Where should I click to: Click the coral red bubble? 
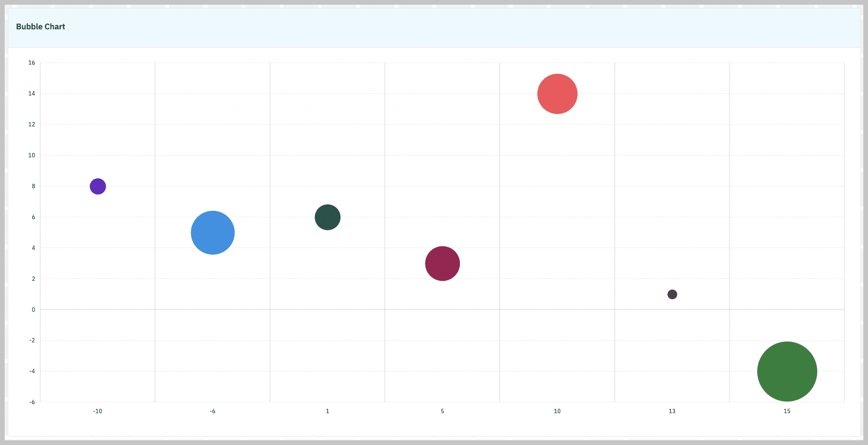pos(557,94)
